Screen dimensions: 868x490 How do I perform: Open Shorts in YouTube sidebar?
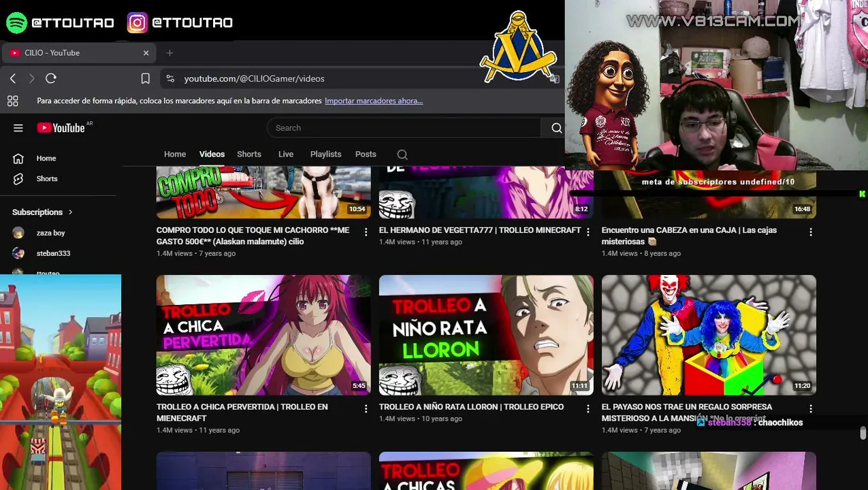[x=46, y=178]
